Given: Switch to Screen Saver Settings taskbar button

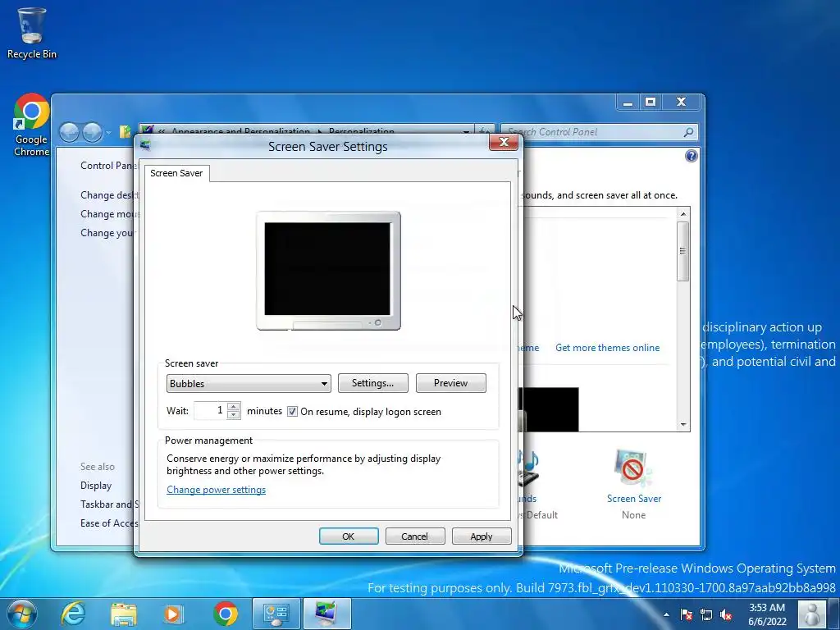Looking at the screenshot, I should click(327, 614).
